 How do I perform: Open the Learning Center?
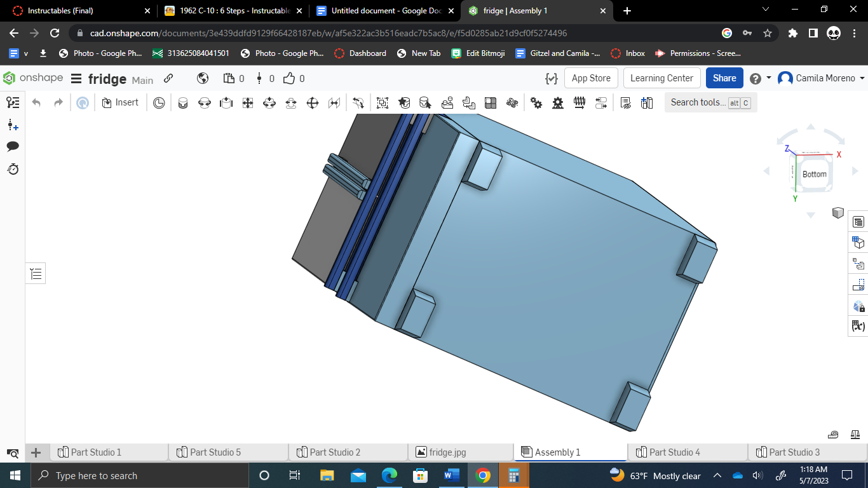point(661,78)
